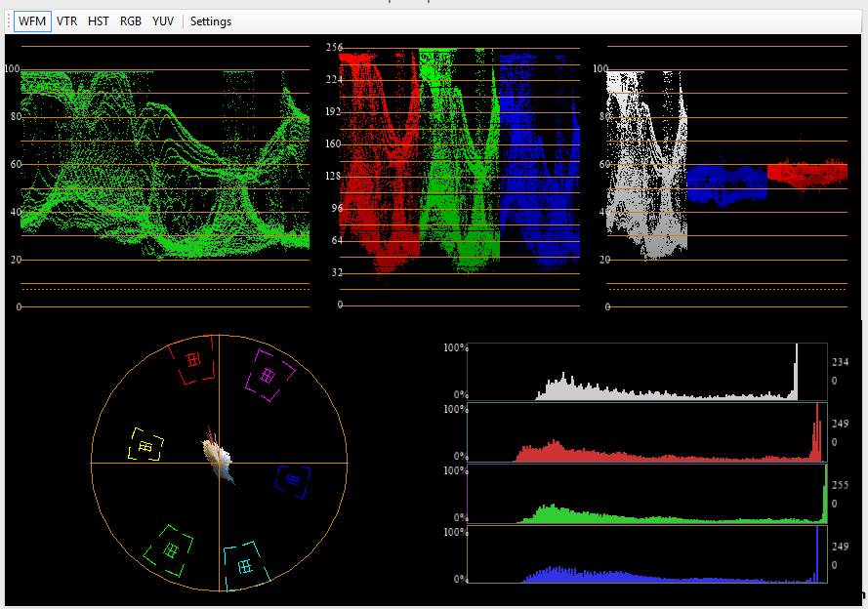Toggle the WFM waveform monitor button
This screenshot has height=609, width=868.
[31, 20]
